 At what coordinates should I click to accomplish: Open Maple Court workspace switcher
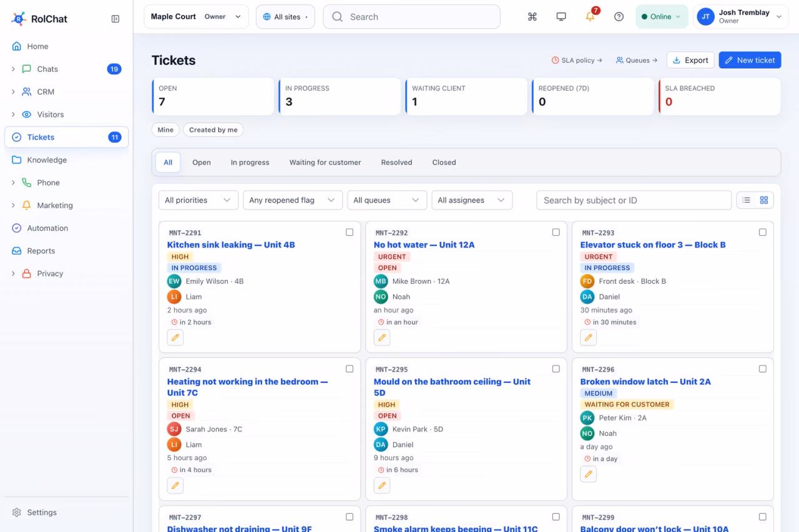(196, 17)
